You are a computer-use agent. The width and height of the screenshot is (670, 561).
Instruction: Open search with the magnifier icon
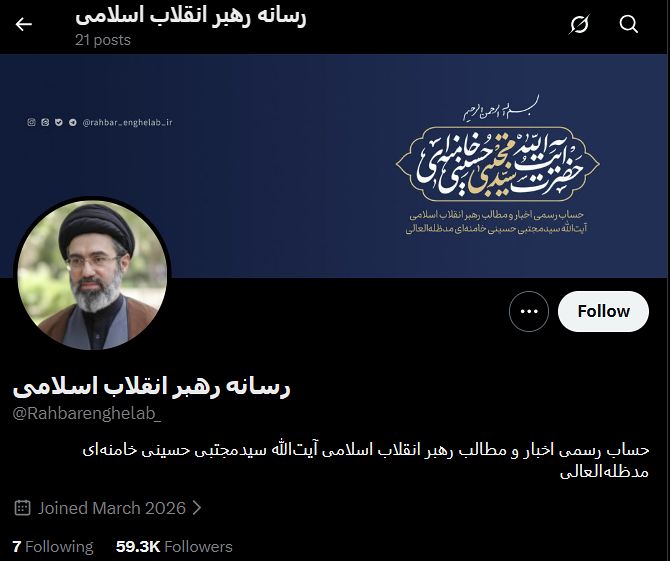pos(629,24)
